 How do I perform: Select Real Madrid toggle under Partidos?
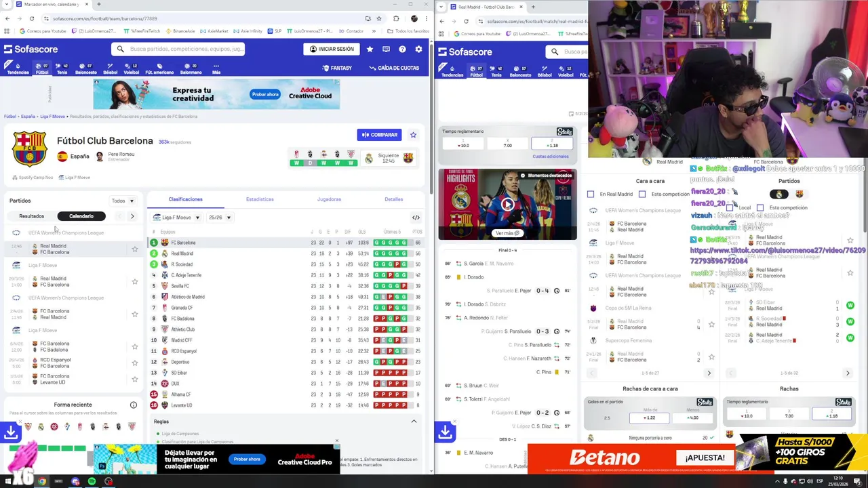[779, 194]
